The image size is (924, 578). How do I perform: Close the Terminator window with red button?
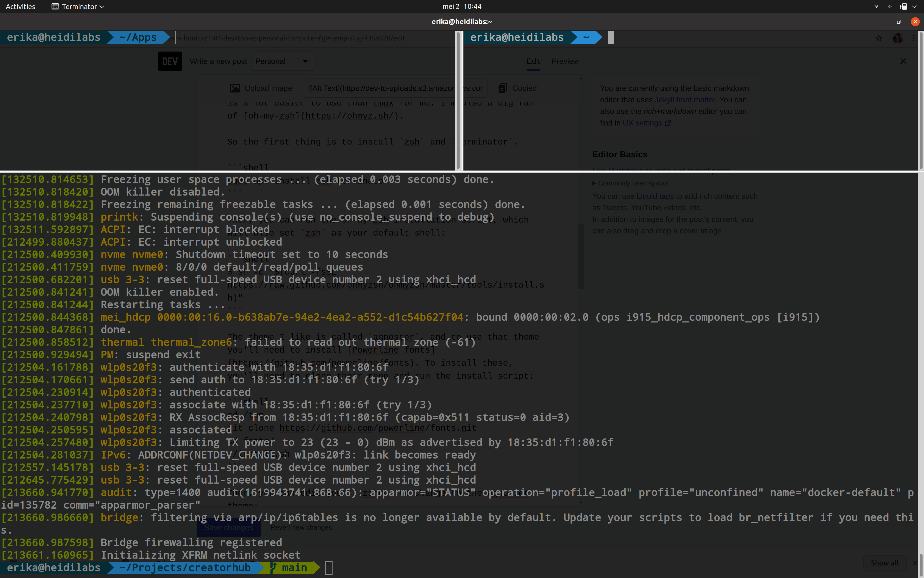915,22
